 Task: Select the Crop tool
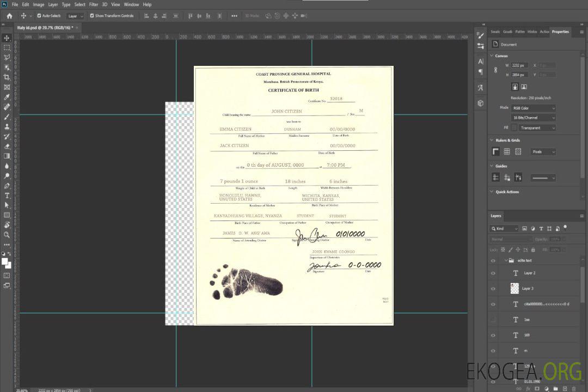point(7,77)
